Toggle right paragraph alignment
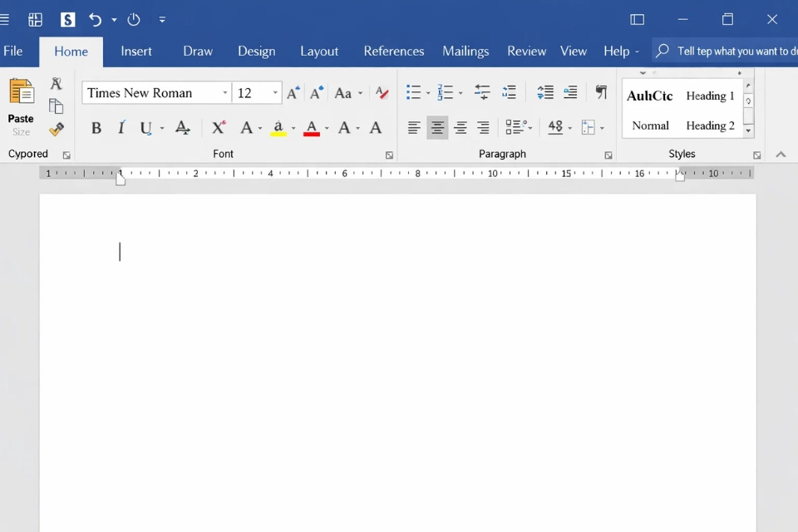The image size is (798, 532). click(x=461, y=127)
